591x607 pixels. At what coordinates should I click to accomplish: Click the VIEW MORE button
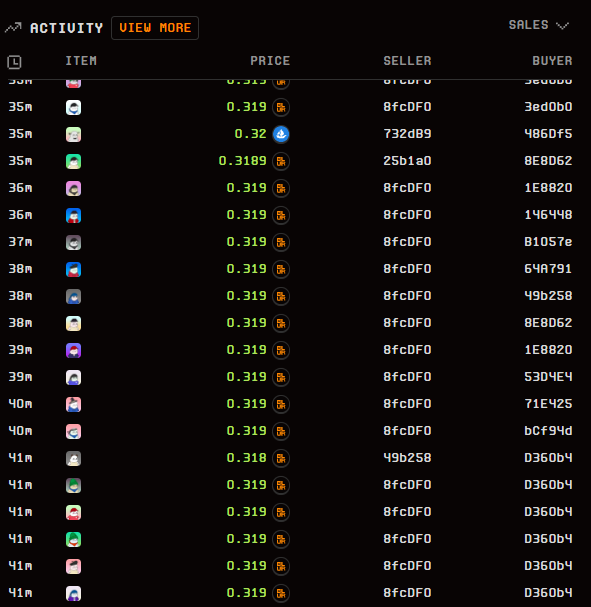[155, 28]
